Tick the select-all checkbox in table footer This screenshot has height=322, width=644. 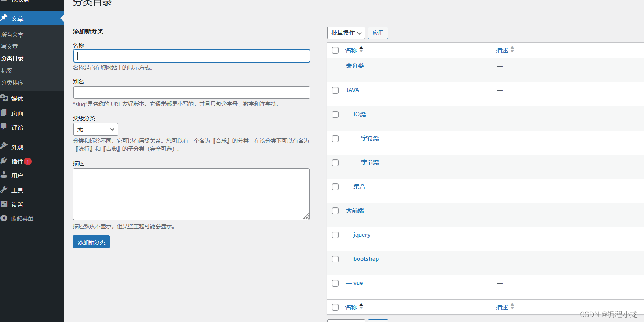click(x=335, y=307)
